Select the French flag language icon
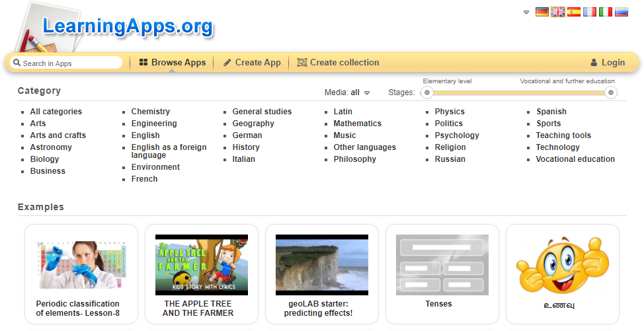Viewport: 644px width, 331px height. 589,12
